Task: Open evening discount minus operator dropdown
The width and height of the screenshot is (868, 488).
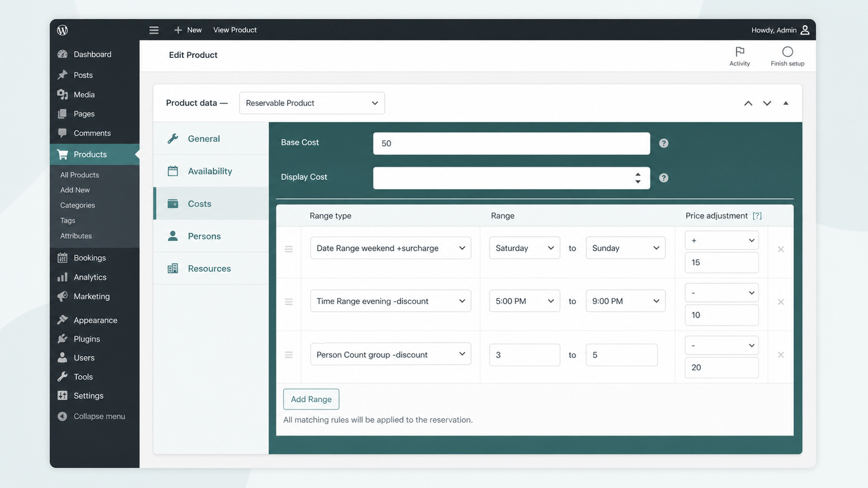Action: point(722,293)
